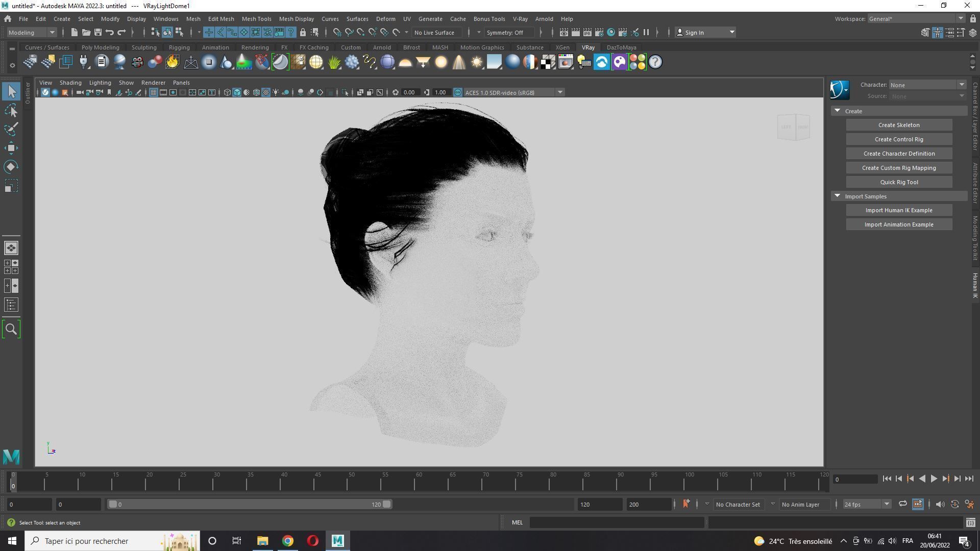Click frame 60 on the time slider

point(418,482)
